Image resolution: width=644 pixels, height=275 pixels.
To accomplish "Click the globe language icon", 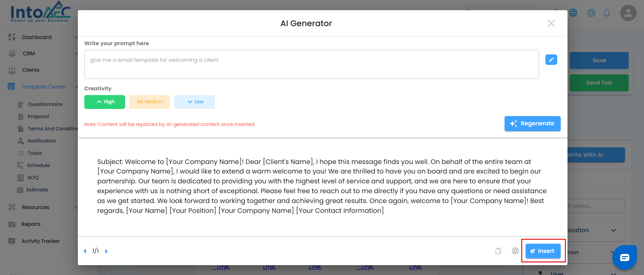I will point(573,13).
